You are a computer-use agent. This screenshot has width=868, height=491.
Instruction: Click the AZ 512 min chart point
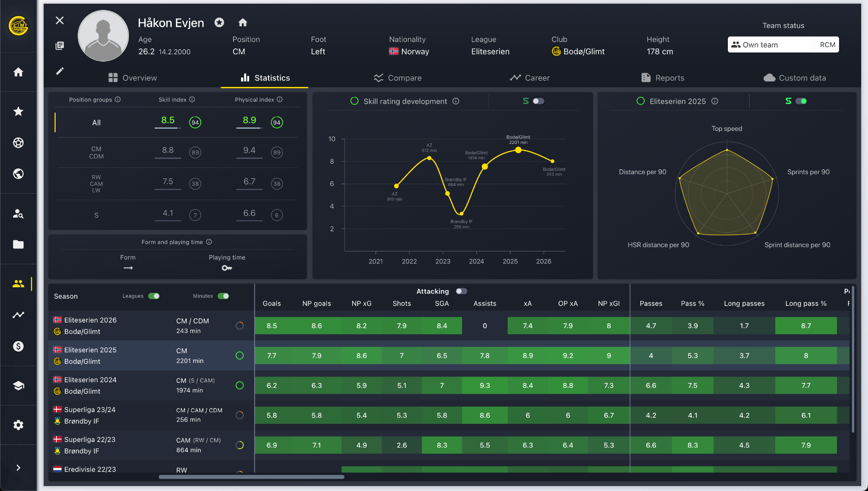(x=429, y=158)
